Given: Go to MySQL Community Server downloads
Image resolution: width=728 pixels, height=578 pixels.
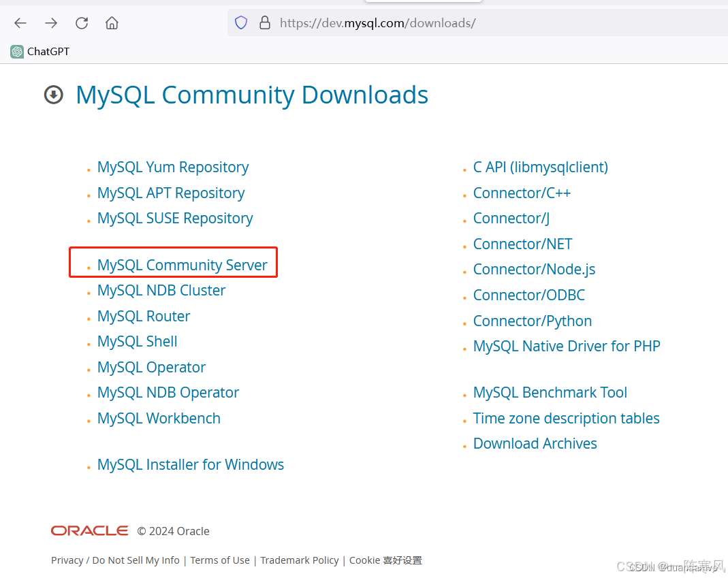Looking at the screenshot, I should coord(182,265).
